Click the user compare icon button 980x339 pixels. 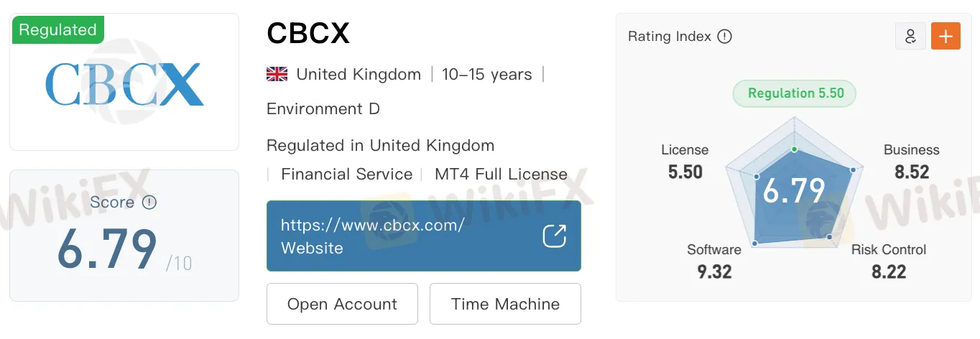click(x=910, y=36)
